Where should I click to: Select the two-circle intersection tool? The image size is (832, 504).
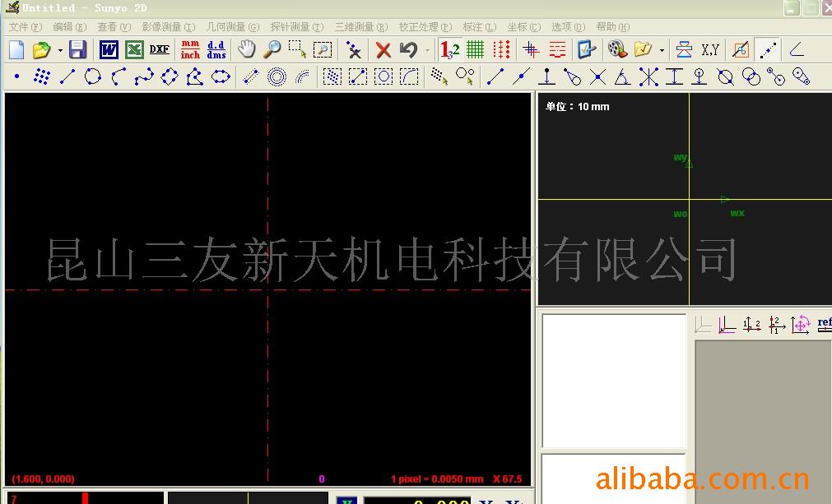751,77
